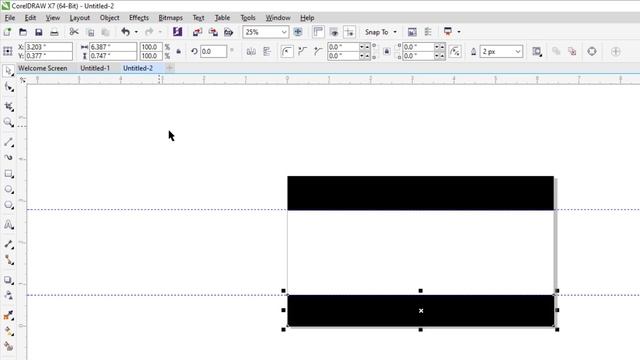
Task: Open the Effects menu
Action: [139, 18]
